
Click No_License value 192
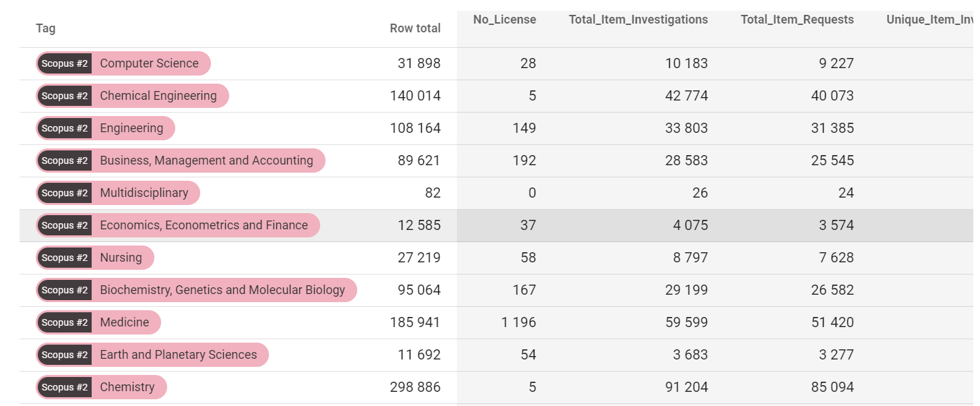524,161
